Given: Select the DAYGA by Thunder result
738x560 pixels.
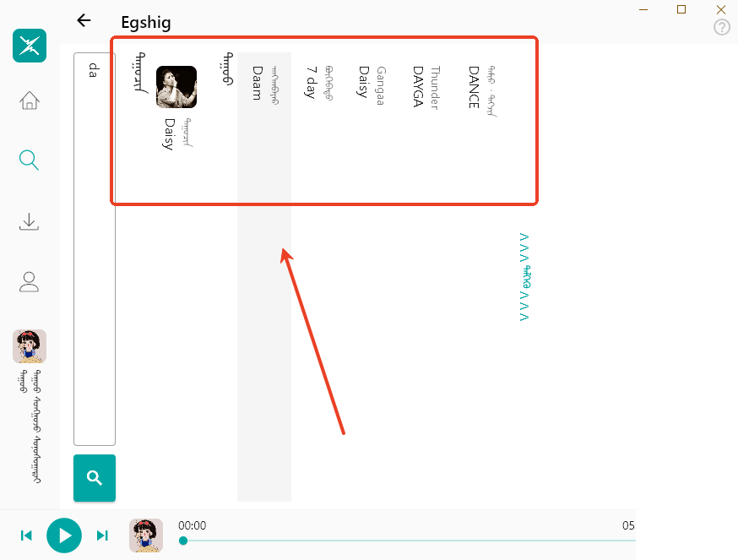Looking at the screenshot, I should tap(426, 276).
